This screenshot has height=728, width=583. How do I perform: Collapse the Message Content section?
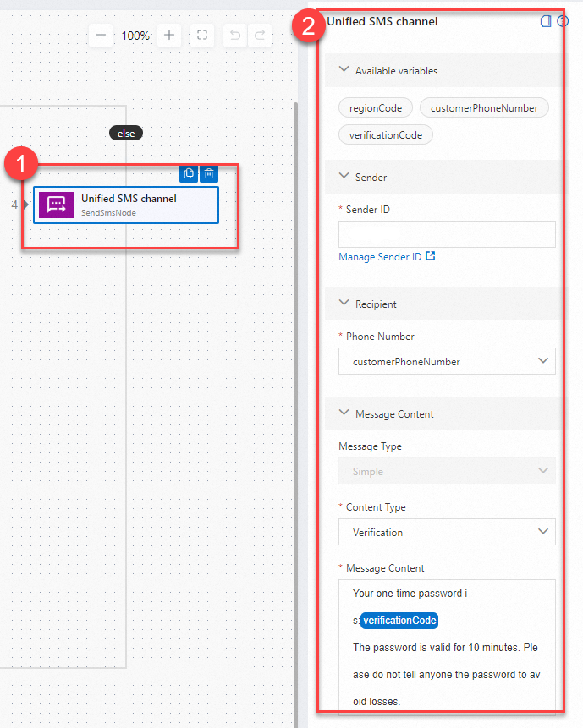[344, 413]
